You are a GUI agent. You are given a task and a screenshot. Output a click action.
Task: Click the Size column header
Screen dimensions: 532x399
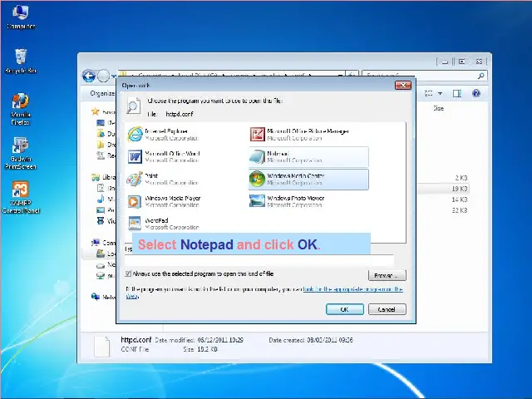coord(438,108)
